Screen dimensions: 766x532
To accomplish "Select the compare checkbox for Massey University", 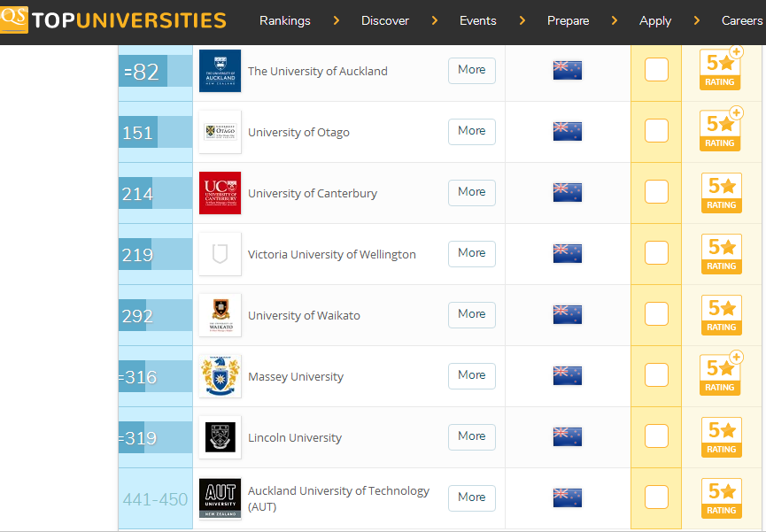I will [x=656, y=375].
